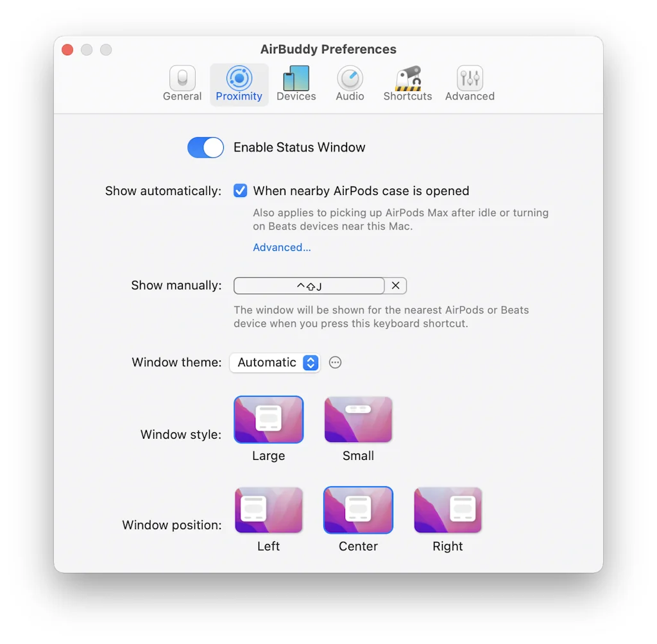This screenshot has width=657, height=644.
Task: Open the Devices preferences icon
Action: click(x=296, y=79)
